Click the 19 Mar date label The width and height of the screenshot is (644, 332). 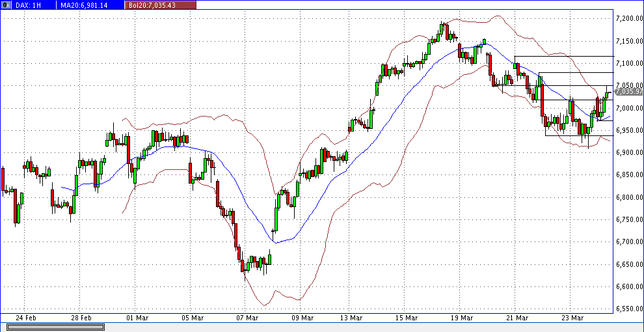click(x=461, y=318)
